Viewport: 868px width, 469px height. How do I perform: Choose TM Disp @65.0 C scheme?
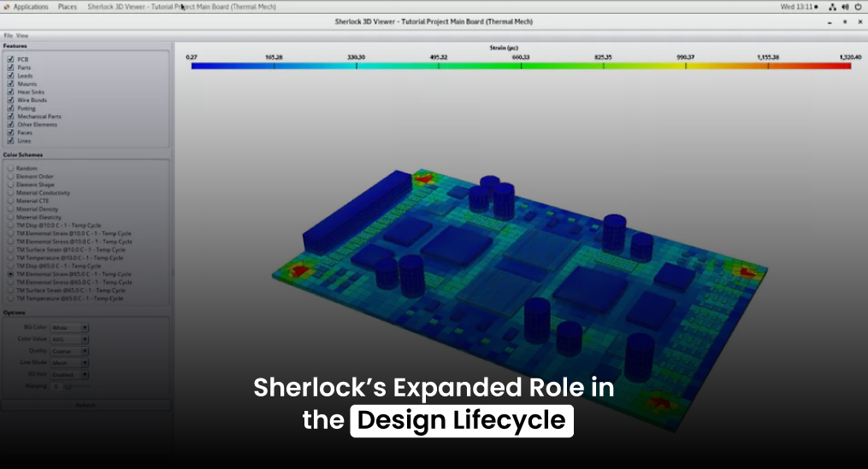[x=10, y=266]
